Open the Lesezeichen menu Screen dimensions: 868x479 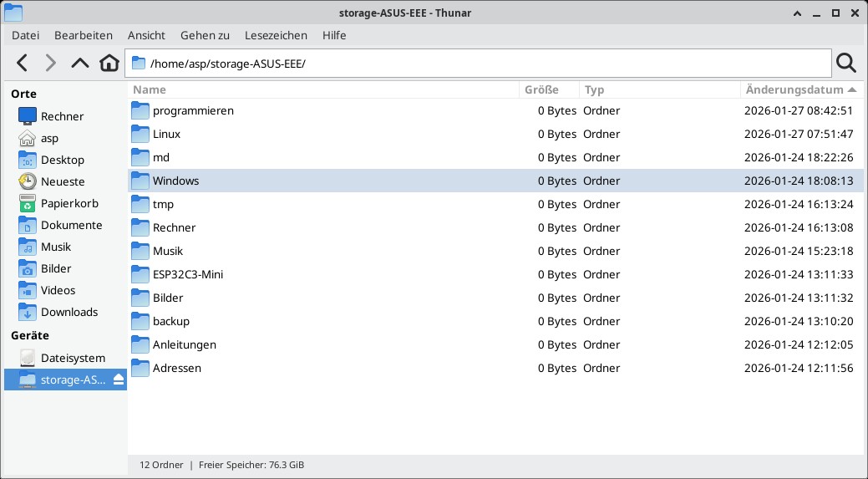point(276,35)
